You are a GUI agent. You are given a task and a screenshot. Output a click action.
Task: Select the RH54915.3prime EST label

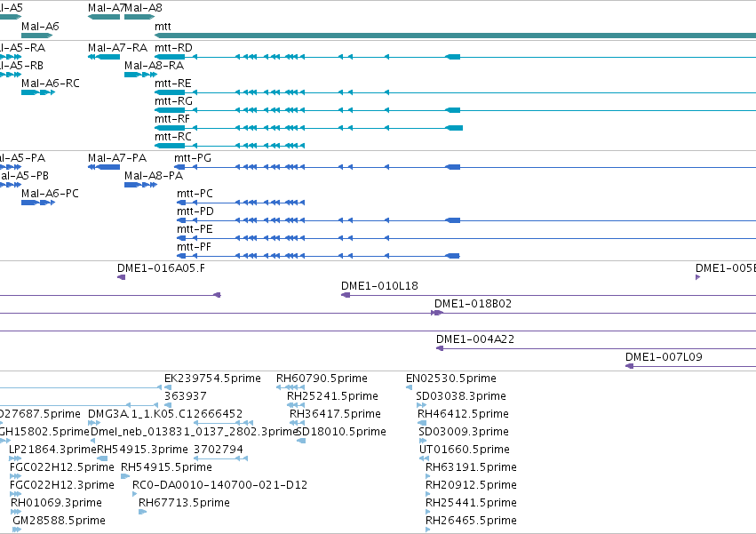pyautogui.click(x=143, y=450)
